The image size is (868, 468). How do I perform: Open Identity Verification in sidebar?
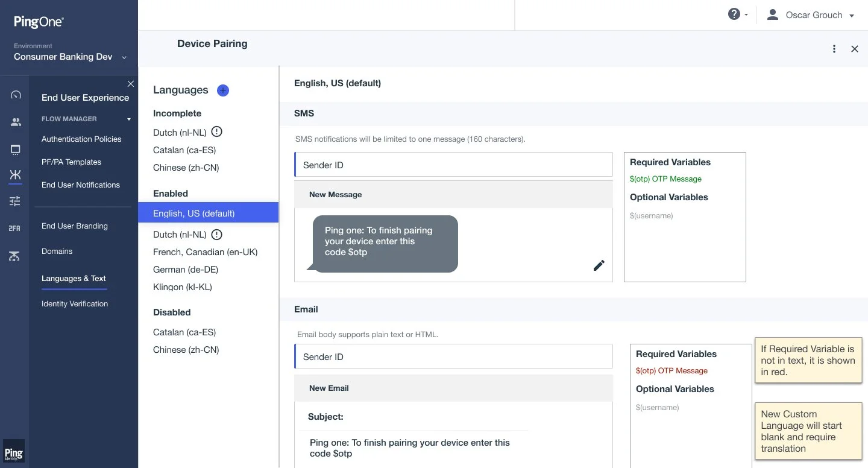(x=75, y=304)
